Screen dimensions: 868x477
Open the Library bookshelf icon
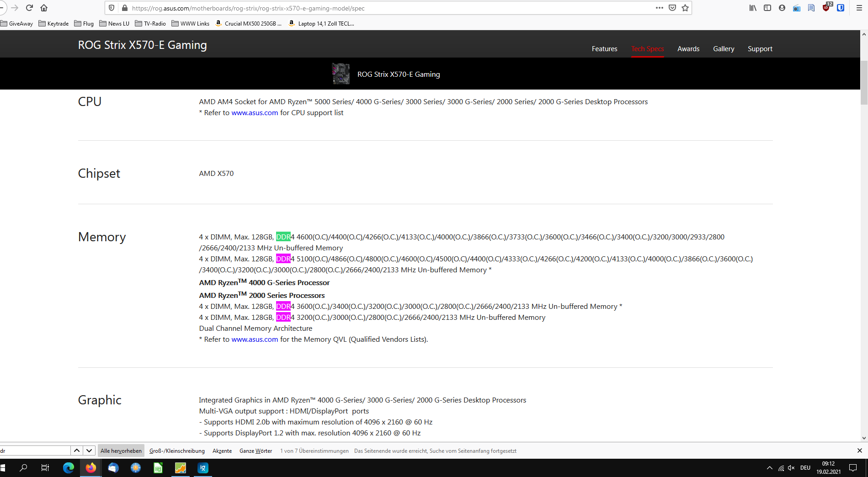coord(752,8)
